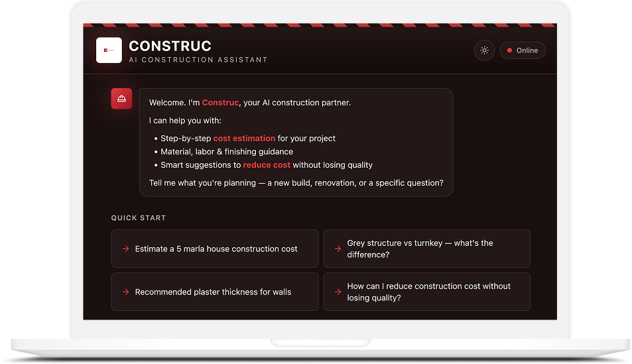Click the Online status indicator pill
The image size is (632, 364).
click(523, 50)
